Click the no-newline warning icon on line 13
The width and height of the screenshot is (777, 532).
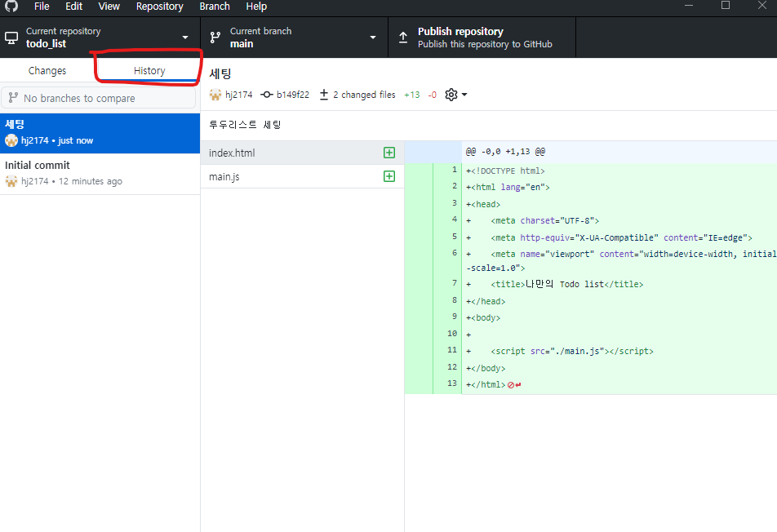tap(514, 385)
